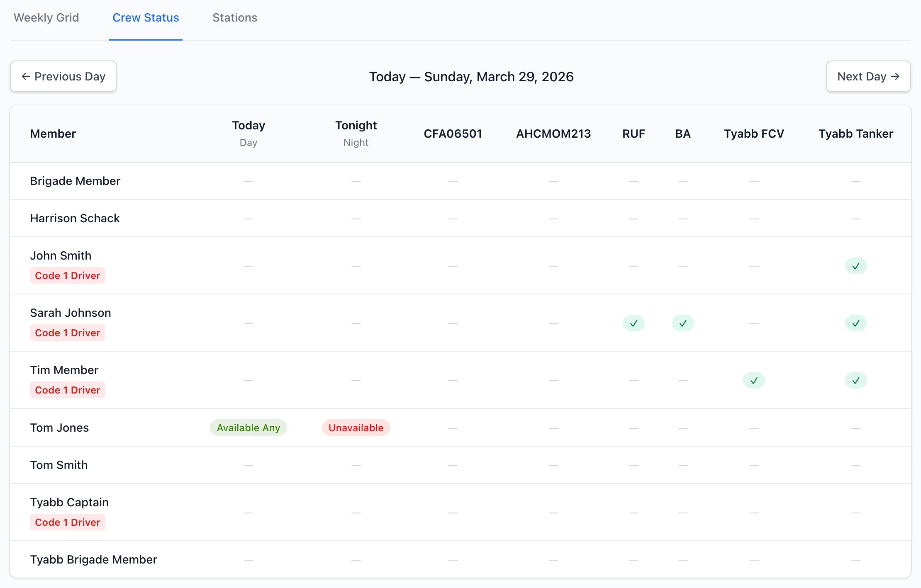Click the Tyabb Tanker column header
Image resolution: width=921 pixels, height=588 pixels.
point(855,134)
